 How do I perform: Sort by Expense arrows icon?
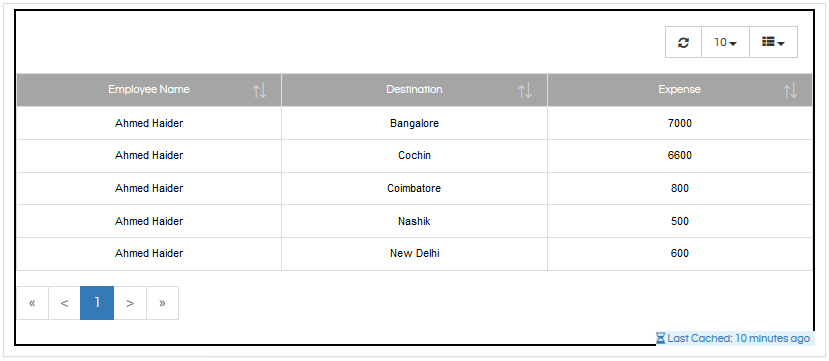tap(790, 91)
